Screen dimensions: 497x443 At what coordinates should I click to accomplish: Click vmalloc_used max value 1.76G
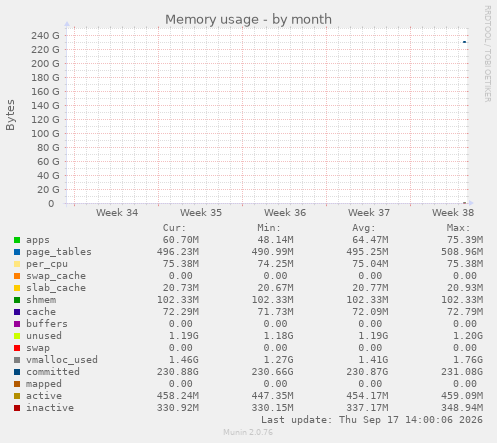tap(468, 360)
